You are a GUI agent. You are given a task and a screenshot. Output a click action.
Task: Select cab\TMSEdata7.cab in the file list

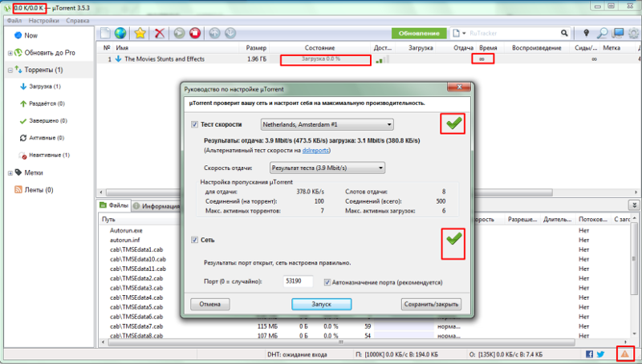click(x=136, y=326)
